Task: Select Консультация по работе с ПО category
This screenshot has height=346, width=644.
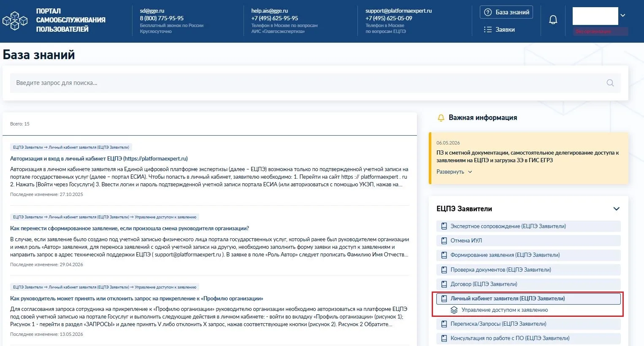Action: coord(528,338)
